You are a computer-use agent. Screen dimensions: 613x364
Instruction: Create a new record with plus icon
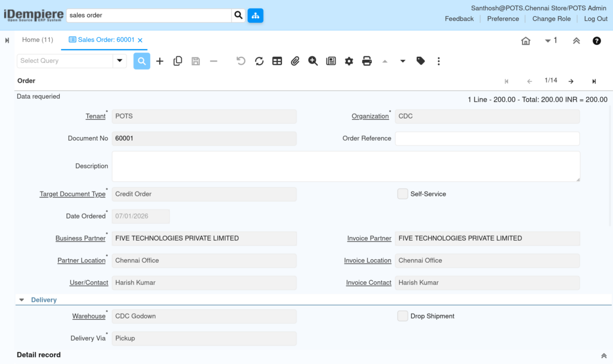coord(159,61)
